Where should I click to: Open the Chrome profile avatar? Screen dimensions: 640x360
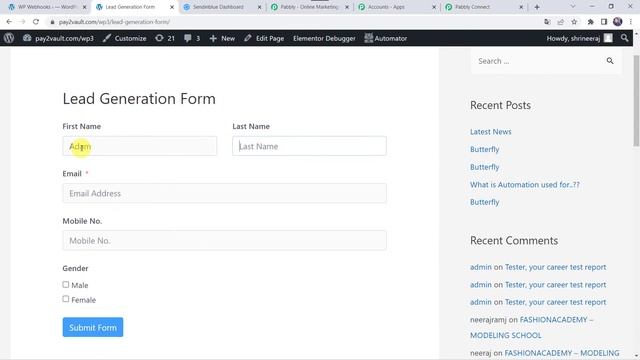pyautogui.click(x=618, y=22)
